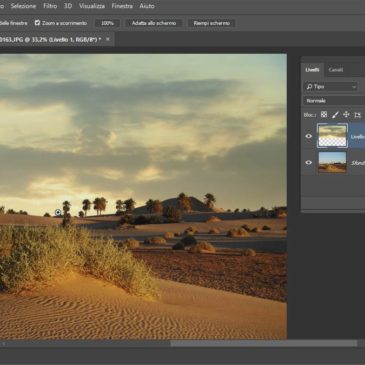Click the Riempi schermo button
The image size is (365, 365).
click(x=212, y=23)
